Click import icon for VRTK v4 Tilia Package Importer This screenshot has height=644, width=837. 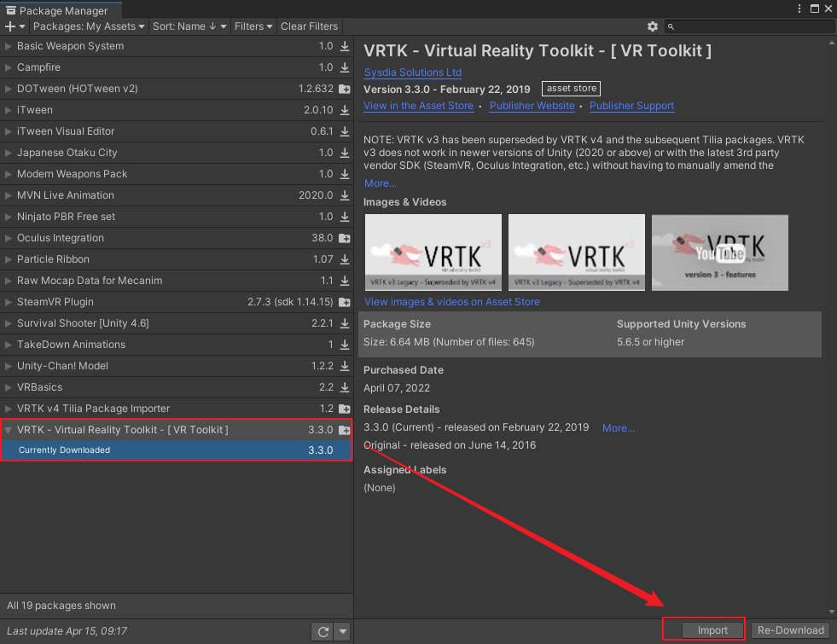pos(345,409)
